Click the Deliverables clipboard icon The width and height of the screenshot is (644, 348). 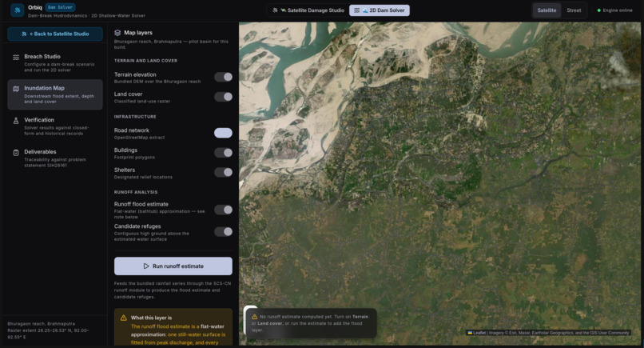[x=16, y=153]
